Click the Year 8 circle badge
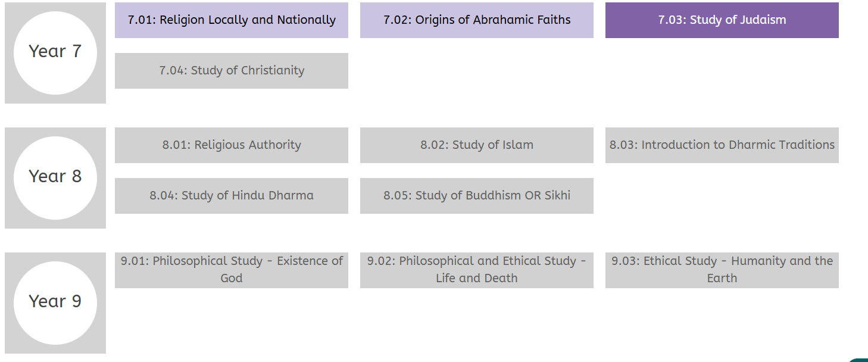 click(55, 178)
